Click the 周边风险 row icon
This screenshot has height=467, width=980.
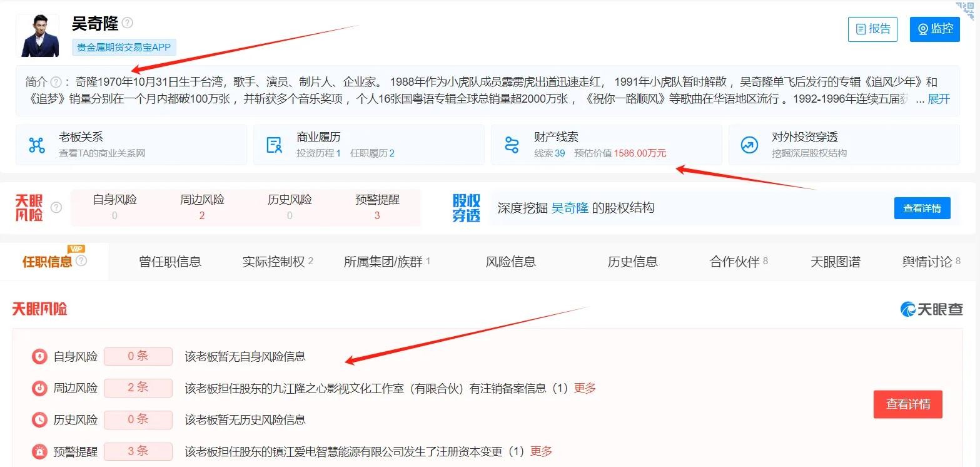pyautogui.click(x=39, y=388)
